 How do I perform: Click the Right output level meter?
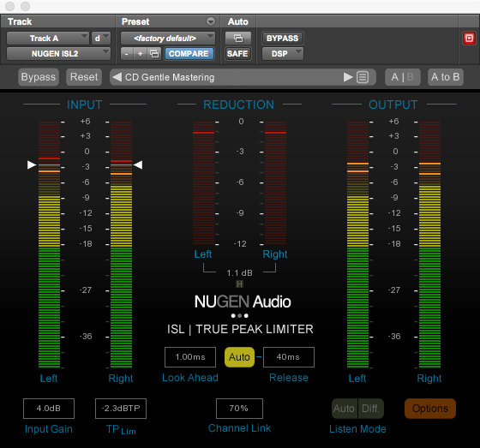pyautogui.click(x=429, y=244)
